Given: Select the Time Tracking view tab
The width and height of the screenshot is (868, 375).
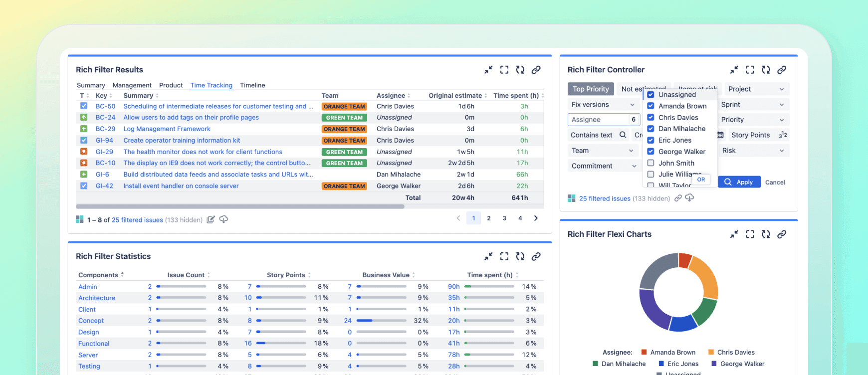Looking at the screenshot, I should [x=211, y=85].
